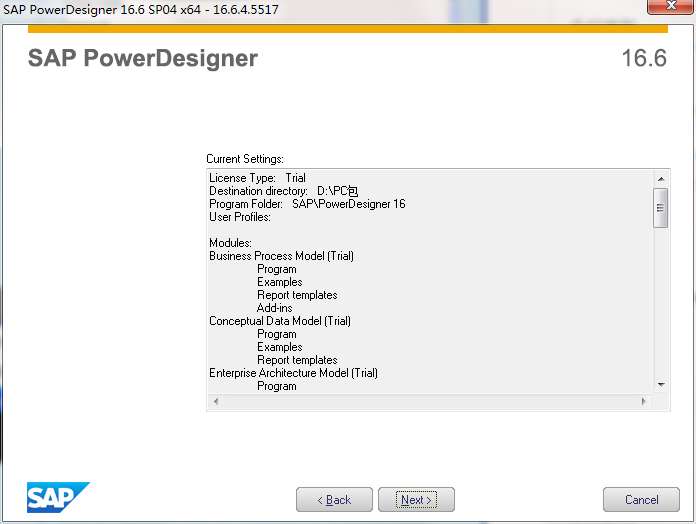This screenshot has width=696, height=524.
Task: Select 'Program' under Enterprise Architecture Model
Action: coord(277,386)
